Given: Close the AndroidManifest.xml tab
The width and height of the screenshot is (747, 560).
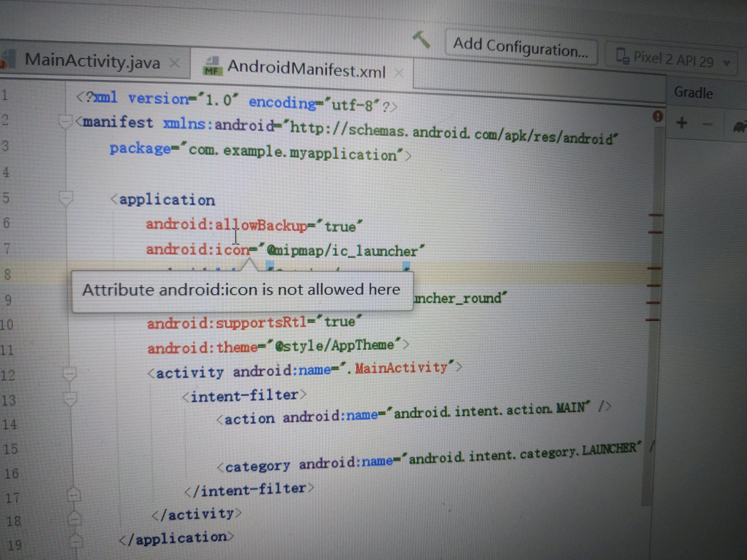Looking at the screenshot, I should [x=398, y=73].
